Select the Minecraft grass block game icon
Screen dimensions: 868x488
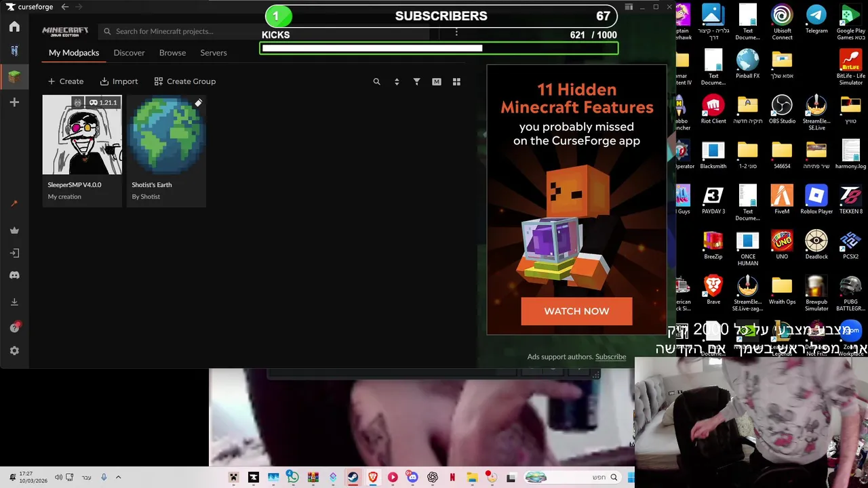tap(14, 77)
